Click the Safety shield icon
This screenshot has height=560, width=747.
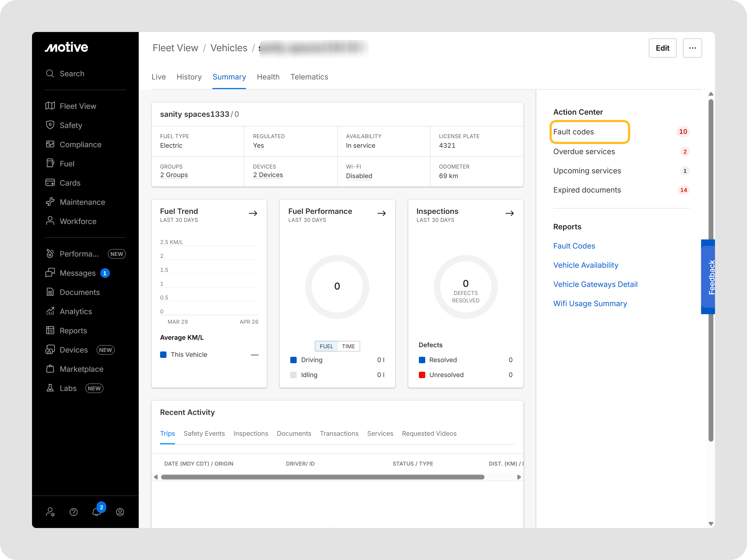(50, 125)
